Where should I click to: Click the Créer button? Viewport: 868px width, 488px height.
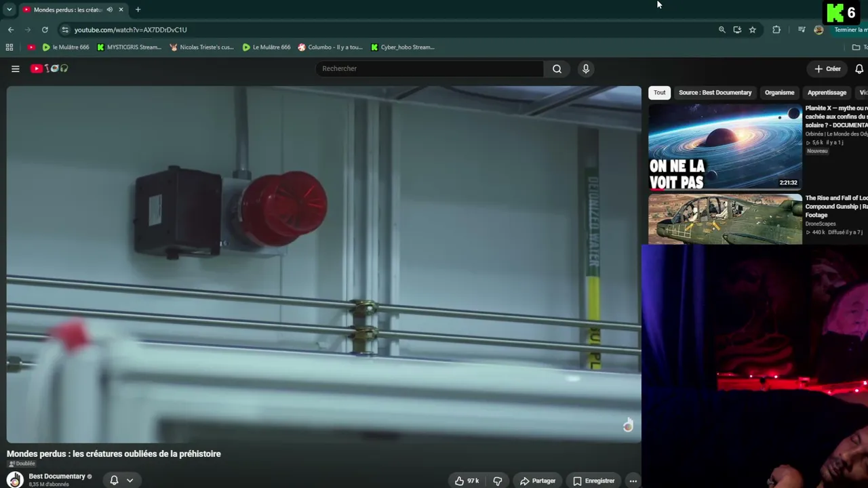click(827, 68)
